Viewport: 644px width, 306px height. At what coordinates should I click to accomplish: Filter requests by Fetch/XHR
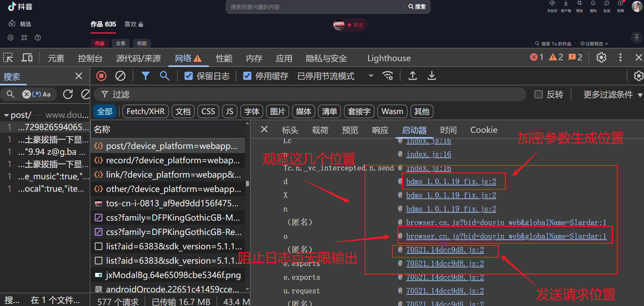click(146, 111)
